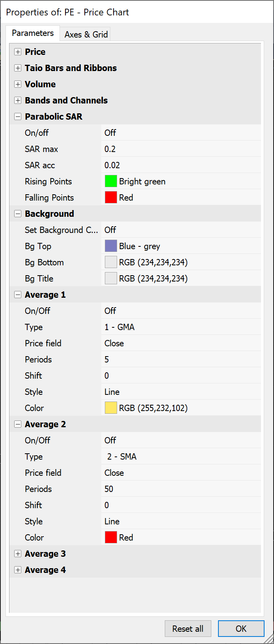Viewport: 274px width, 644px height.
Task: Switch to Axes & Grid tab
Action: pos(86,34)
